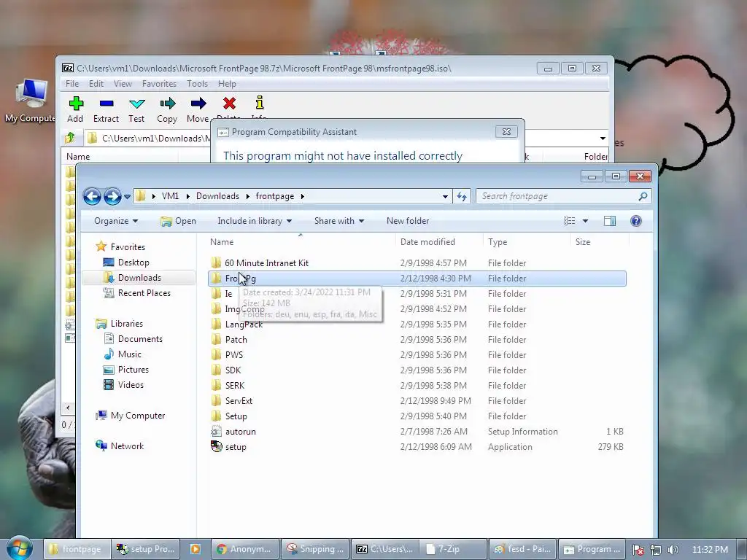Click the Open button in Explorer toolbar
Viewport: 747px width, 560px height.
click(x=178, y=221)
